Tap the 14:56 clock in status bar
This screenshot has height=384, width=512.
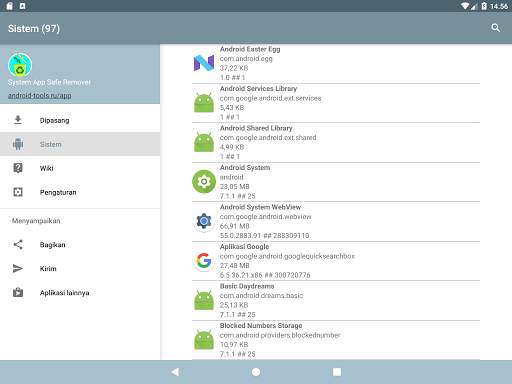pyautogui.click(x=499, y=6)
